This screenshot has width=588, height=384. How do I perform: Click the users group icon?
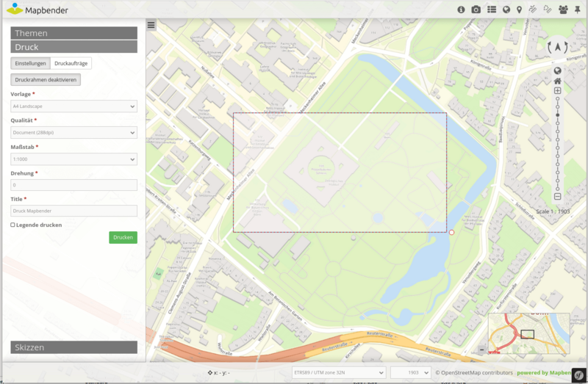[563, 10]
